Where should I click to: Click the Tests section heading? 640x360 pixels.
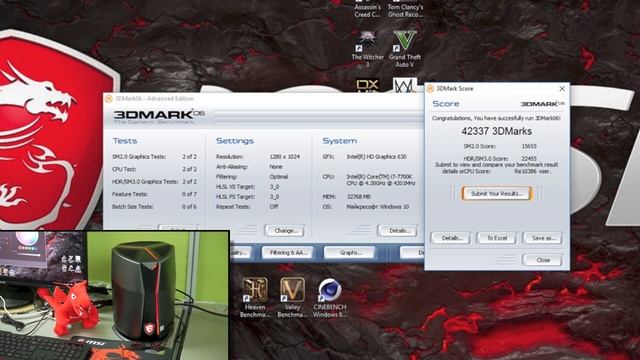tap(125, 141)
